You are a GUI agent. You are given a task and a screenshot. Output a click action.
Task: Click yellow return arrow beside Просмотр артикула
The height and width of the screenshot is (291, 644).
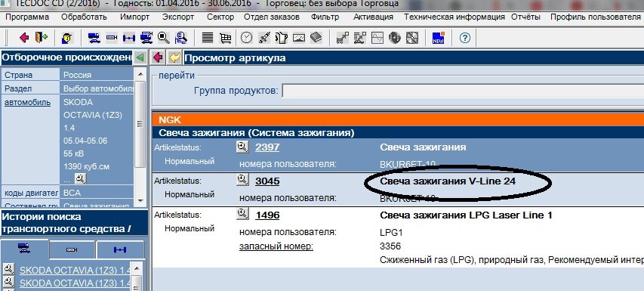(x=174, y=57)
